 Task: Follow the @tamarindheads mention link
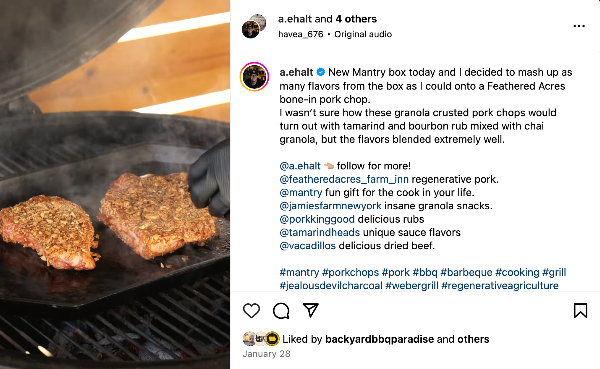coord(320,232)
